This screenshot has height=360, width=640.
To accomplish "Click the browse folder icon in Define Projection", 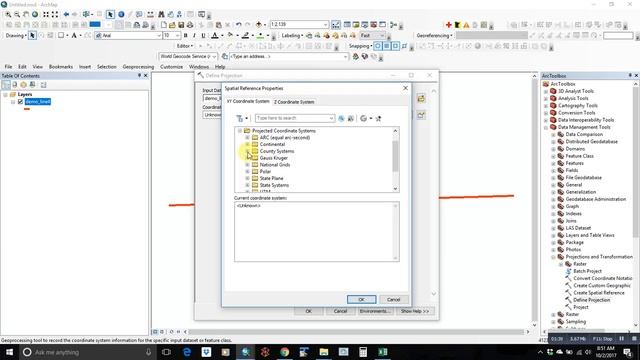I will coord(421,98).
